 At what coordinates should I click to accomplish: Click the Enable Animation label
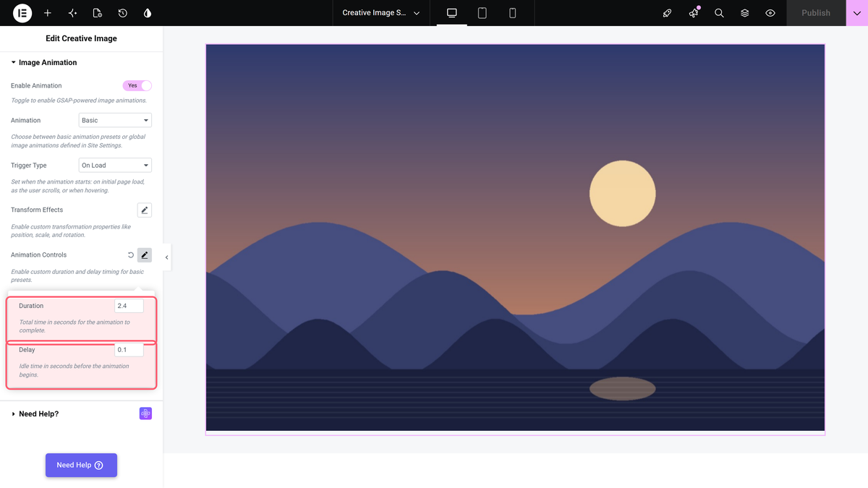[x=36, y=85]
